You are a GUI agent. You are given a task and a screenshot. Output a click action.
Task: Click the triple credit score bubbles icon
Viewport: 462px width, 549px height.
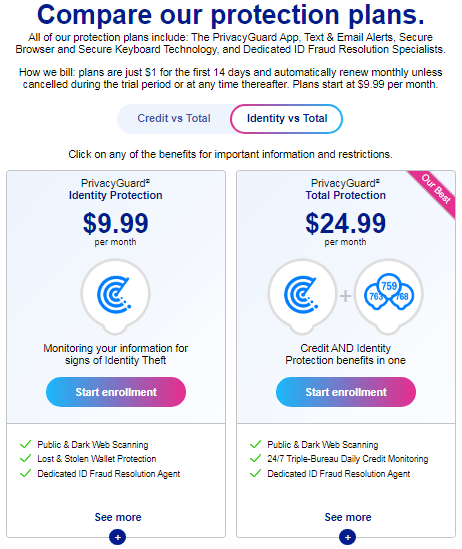[x=388, y=295]
